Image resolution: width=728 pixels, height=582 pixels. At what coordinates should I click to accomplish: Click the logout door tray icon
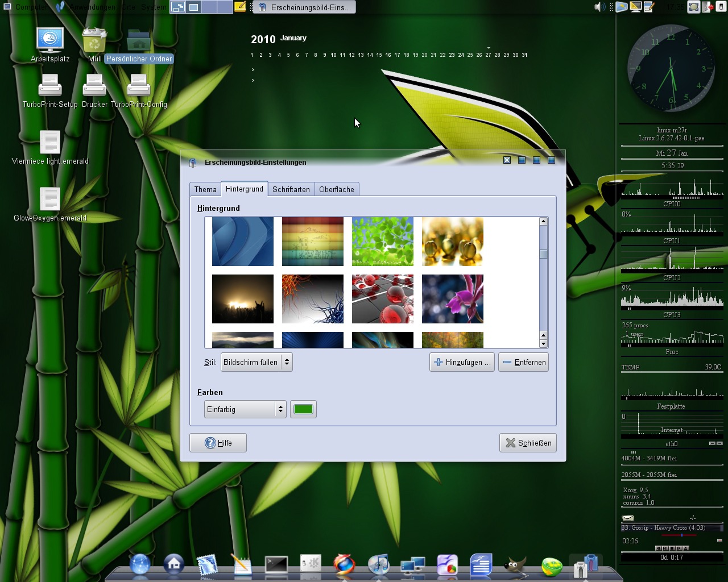709,7
